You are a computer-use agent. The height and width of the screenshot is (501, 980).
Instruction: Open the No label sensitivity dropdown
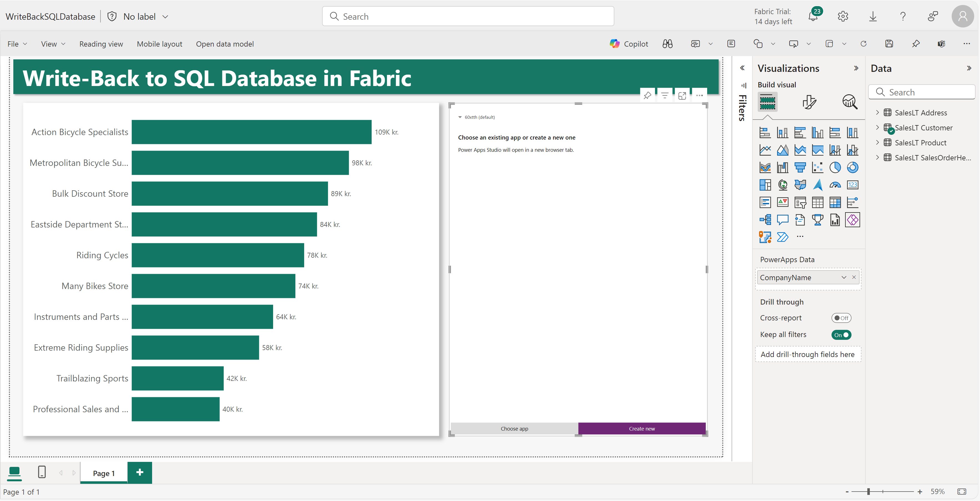point(165,16)
